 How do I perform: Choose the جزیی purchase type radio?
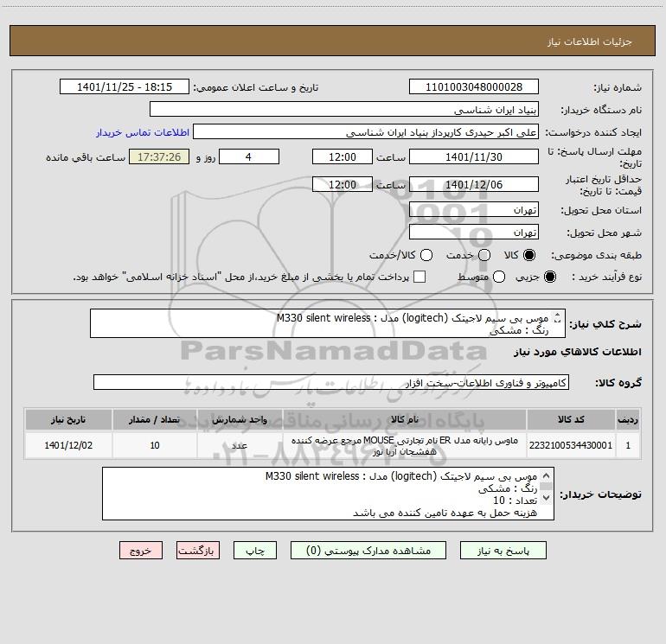549,277
